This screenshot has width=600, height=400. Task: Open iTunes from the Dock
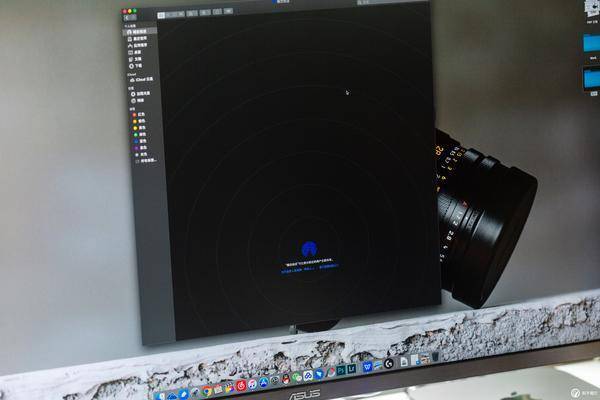click(x=253, y=384)
